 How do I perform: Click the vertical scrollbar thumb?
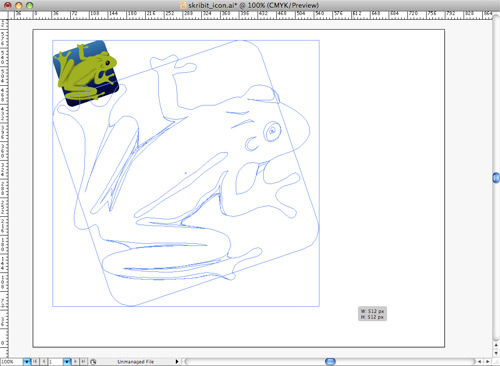coord(496,178)
